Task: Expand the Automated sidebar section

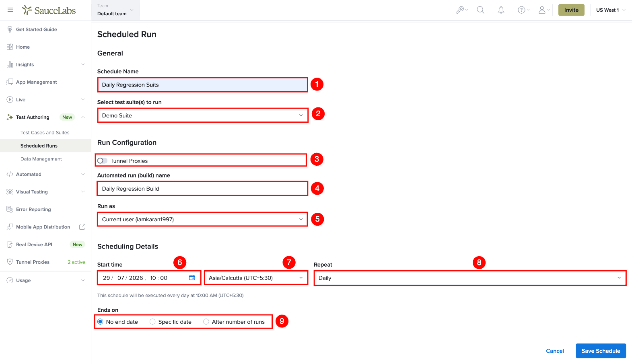Action: pos(83,175)
